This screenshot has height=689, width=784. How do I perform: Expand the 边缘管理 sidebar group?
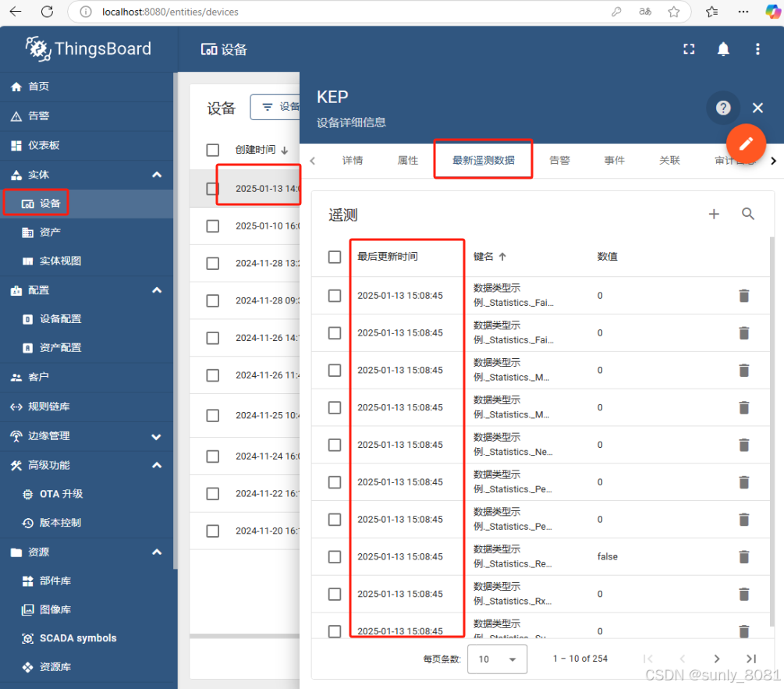(157, 436)
